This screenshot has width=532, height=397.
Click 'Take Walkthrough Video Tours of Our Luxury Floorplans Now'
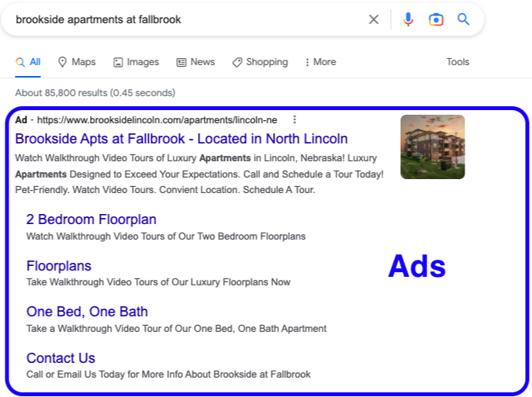pyautogui.click(x=158, y=282)
